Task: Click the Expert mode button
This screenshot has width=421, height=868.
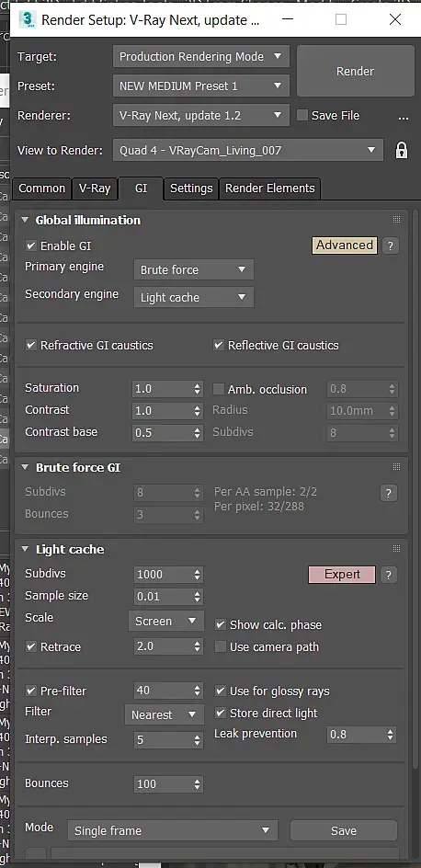Action: point(342,575)
